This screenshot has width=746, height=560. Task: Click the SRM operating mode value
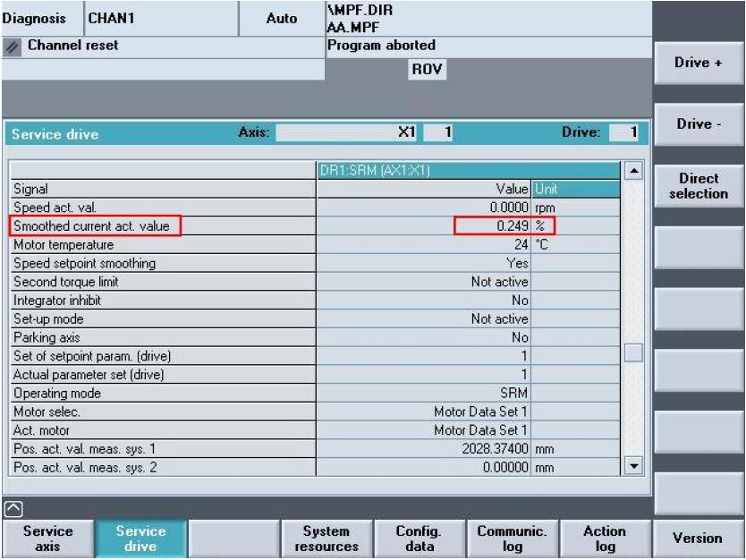[x=513, y=393]
